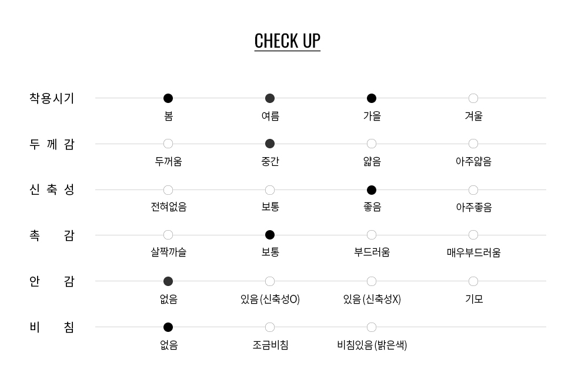Choose 아주좋음 elasticity circle
The width and height of the screenshot is (588, 389).
tap(473, 190)
